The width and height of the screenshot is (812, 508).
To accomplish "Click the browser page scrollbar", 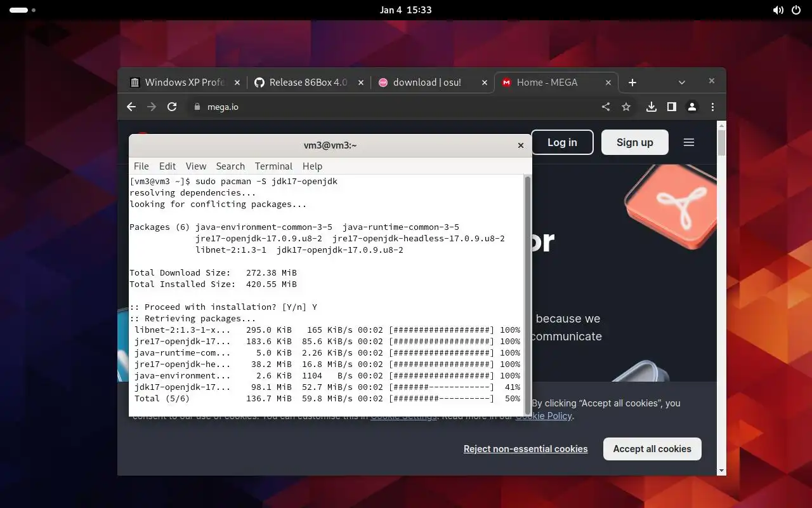I will [721, 143].
